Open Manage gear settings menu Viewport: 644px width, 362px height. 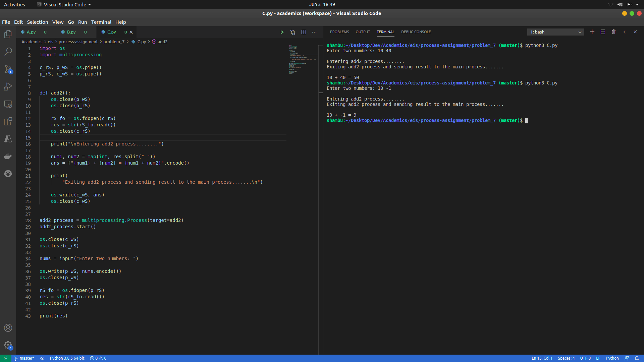8,345
